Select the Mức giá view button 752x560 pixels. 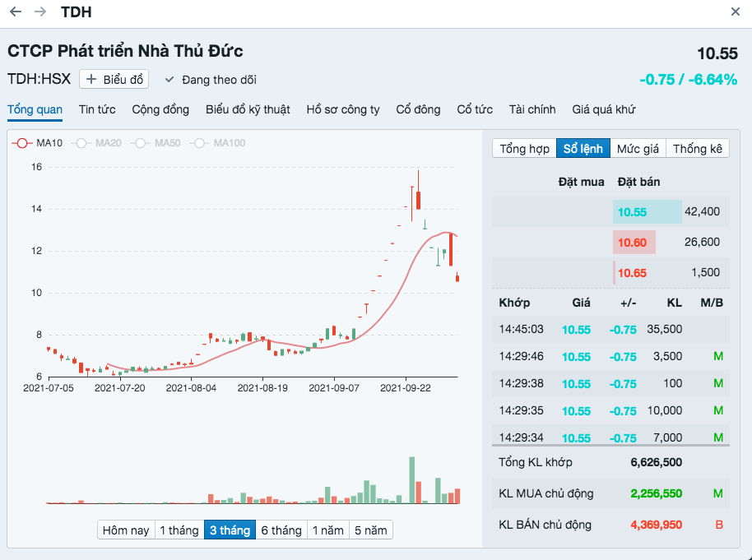tap(638, 149)
